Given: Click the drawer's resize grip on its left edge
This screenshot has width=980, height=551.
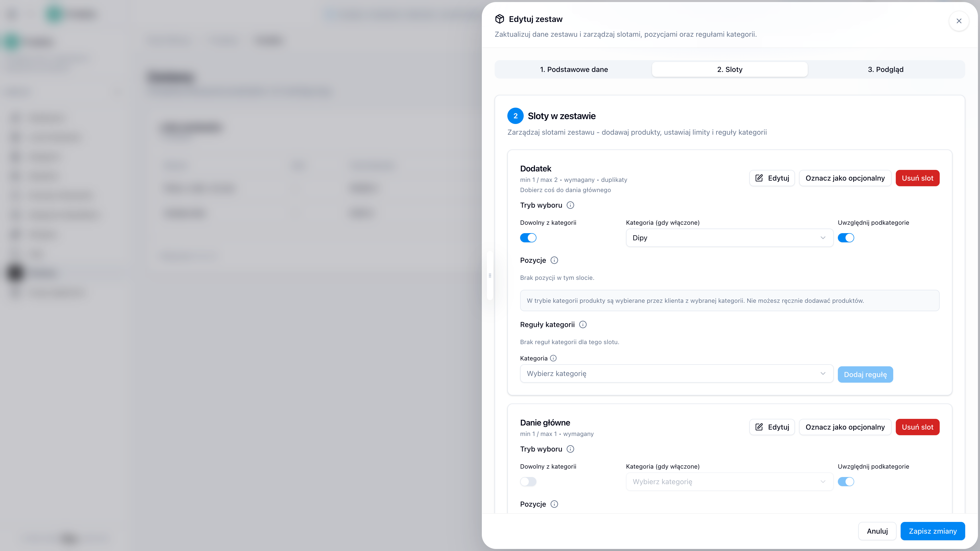Looking at the screenshot, I should tap(490, 276).
